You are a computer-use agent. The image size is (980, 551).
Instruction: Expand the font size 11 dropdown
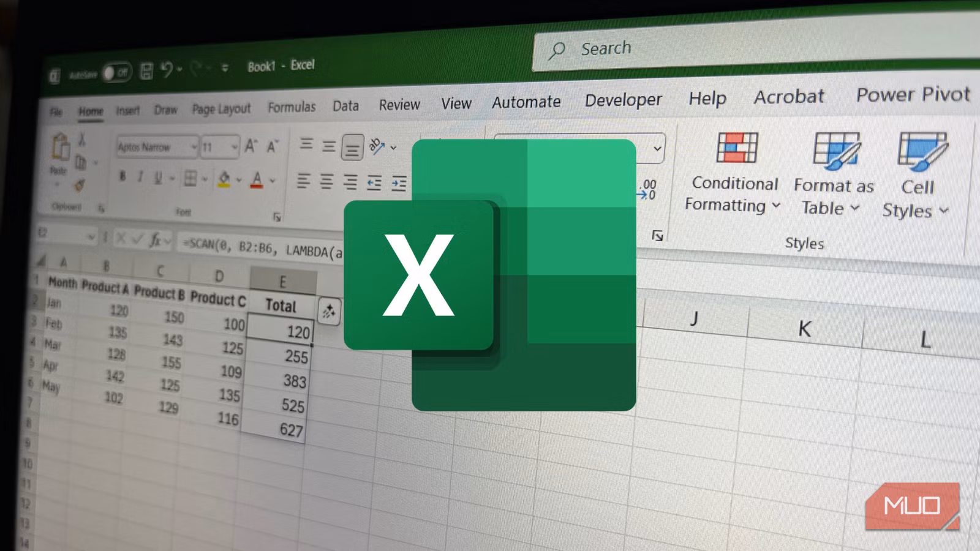click(234, 147)
